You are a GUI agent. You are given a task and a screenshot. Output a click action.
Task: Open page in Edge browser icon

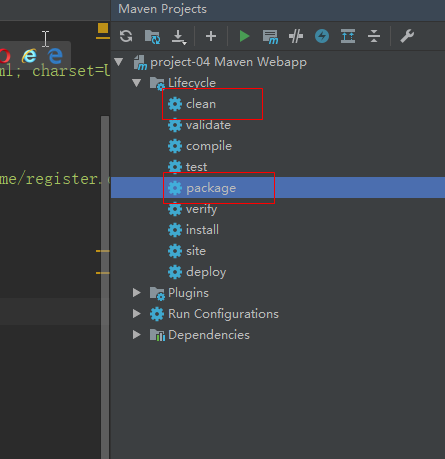(55, 56)
